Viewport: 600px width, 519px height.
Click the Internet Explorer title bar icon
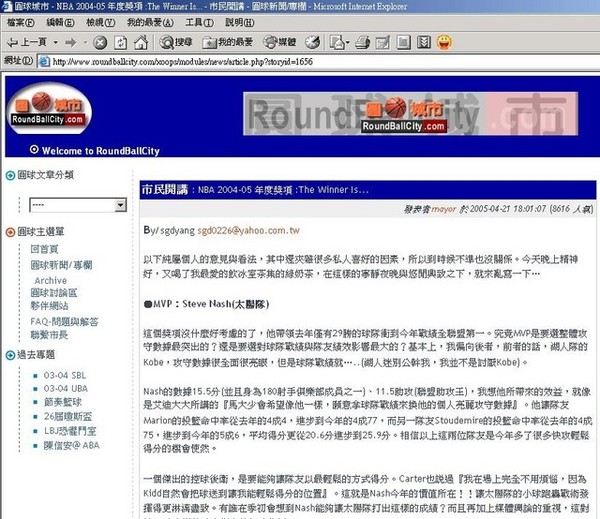point(7,6)
